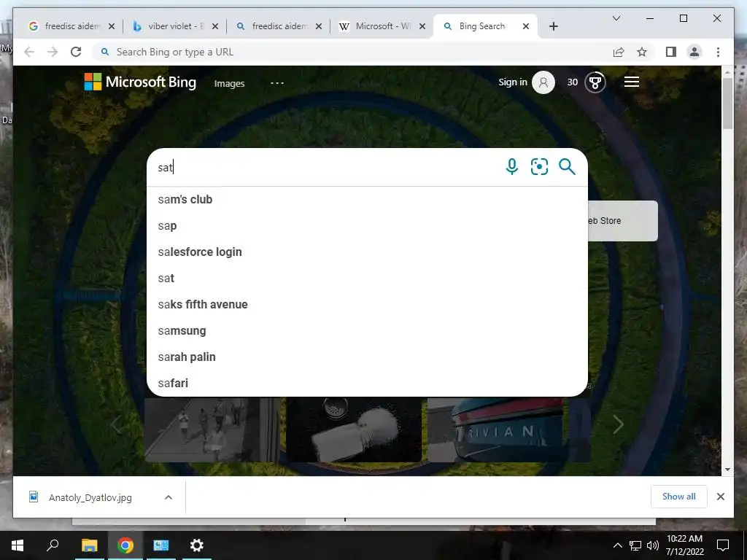Click the Chrome address bar
Image resolution: width=747 pixels, height=560 pixels.
[x=352, y=52]
